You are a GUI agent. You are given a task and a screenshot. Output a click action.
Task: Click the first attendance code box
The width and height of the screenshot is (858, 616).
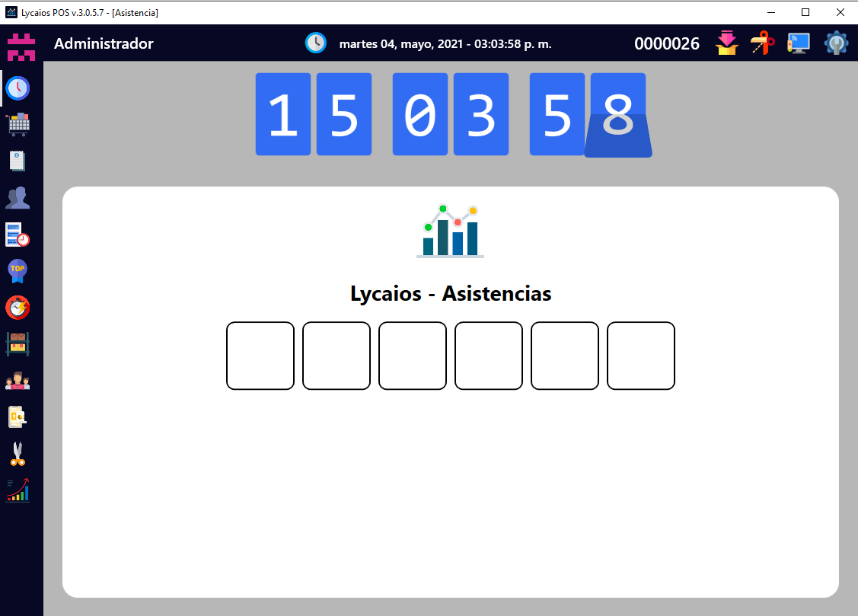[x=260, y=356]
